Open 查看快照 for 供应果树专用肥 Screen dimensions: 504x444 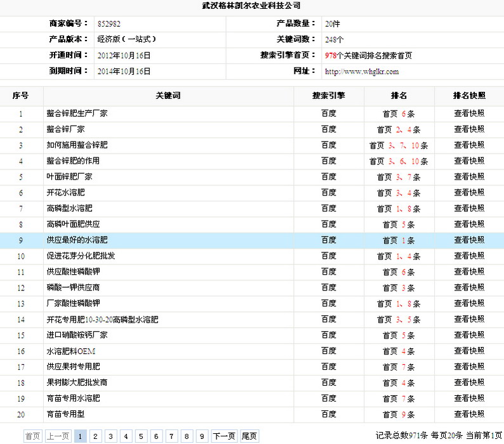pos(469,367)
